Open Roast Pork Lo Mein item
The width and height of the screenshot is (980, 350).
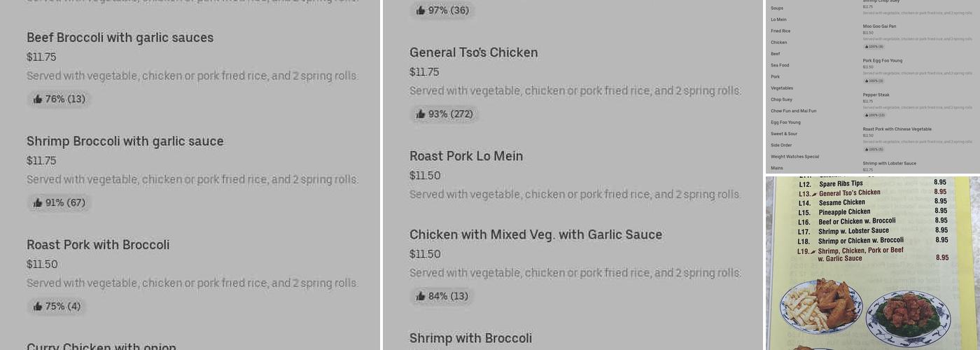[x=466, y=156]
